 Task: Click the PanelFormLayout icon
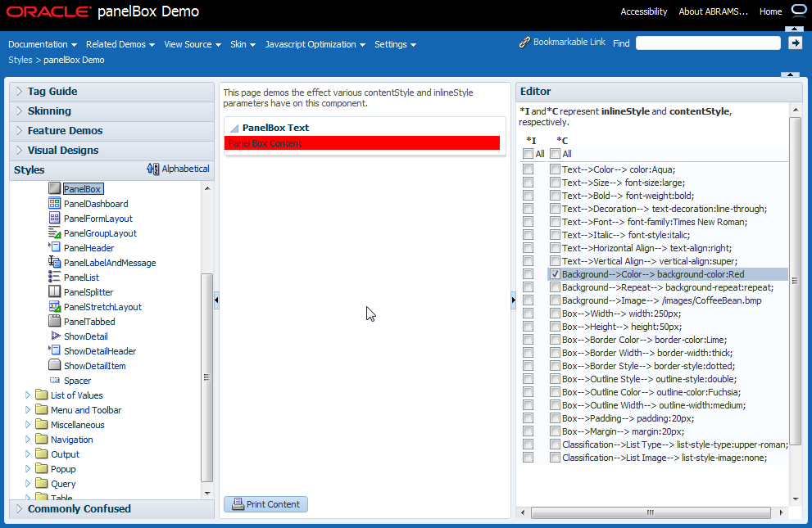(x=54, y=218)
